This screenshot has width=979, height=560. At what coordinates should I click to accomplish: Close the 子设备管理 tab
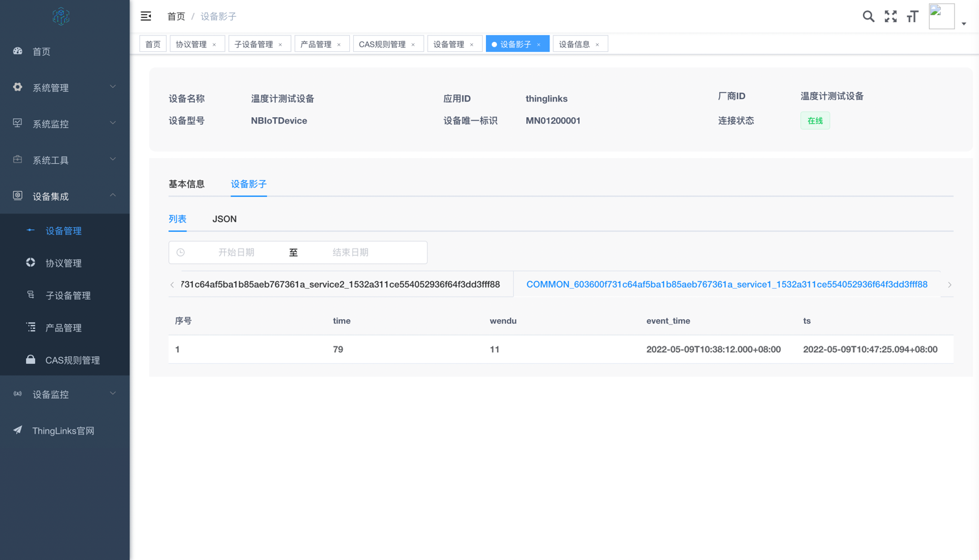point(281,45)
